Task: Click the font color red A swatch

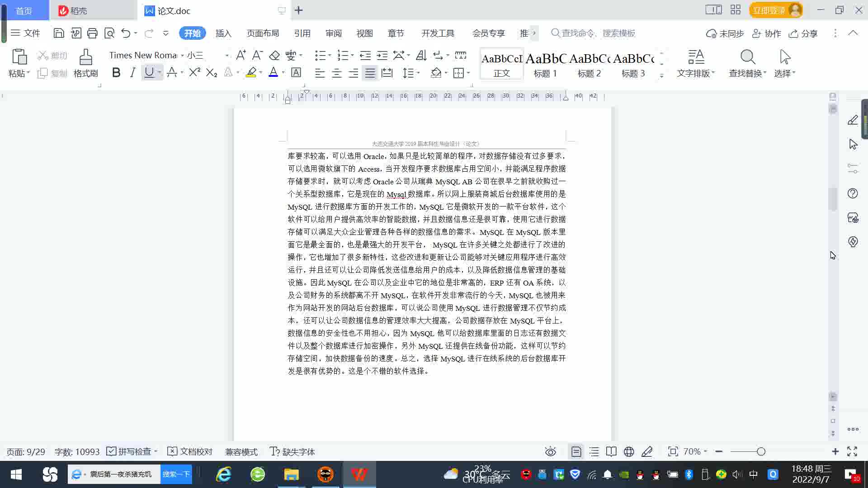Action: pyautogui.click(x=273, y=72)
